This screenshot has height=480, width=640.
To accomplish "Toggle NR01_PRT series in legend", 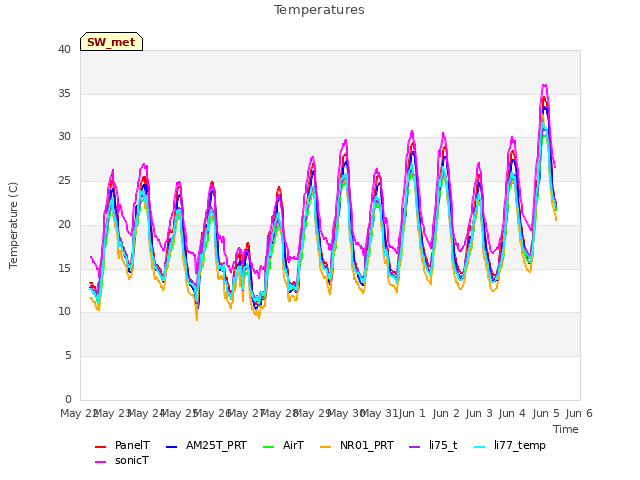I will [x=357, y=445].
